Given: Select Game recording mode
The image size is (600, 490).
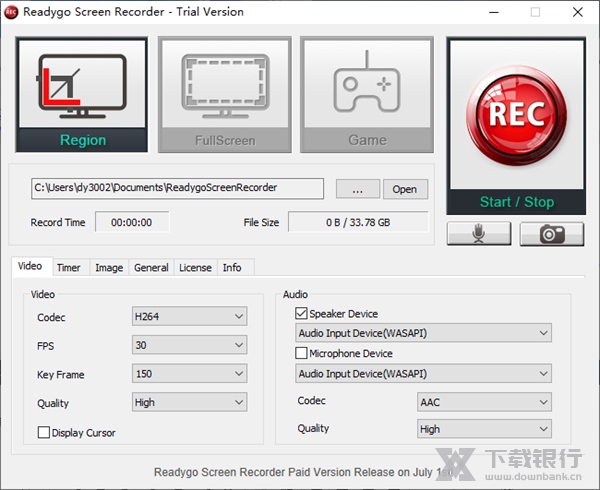Looking at the screenshot, I should (x=367, y=94).
